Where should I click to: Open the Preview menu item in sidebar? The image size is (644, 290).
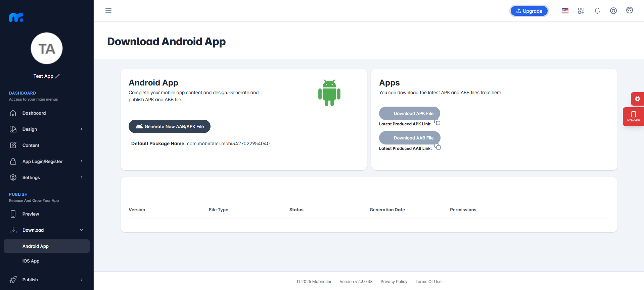click(x=47, y=214)
